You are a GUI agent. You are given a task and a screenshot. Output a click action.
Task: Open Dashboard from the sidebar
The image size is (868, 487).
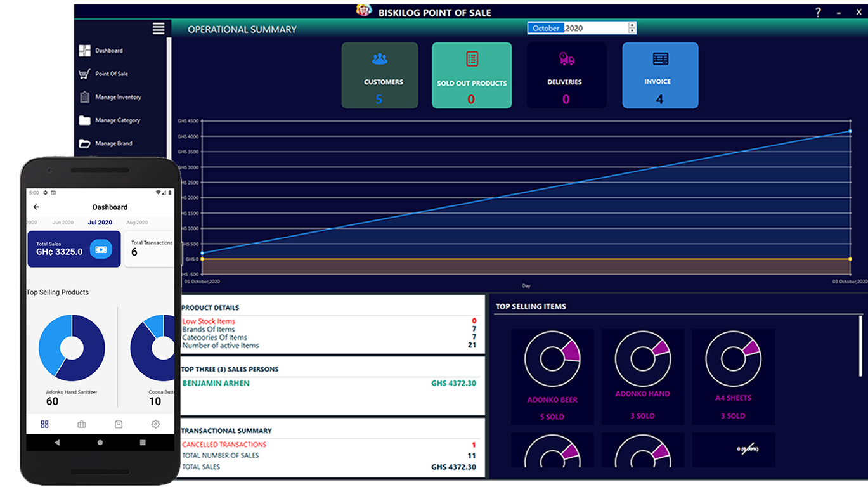click(109, 51)
